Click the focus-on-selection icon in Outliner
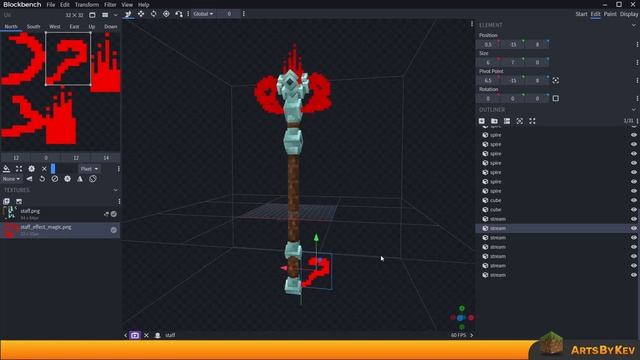The height and width of the screenshot is (360, 640). (x=520, y=121)
